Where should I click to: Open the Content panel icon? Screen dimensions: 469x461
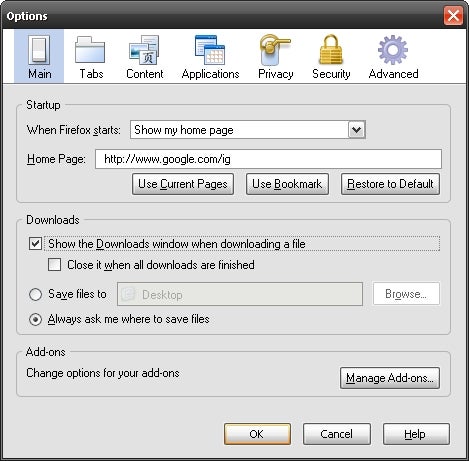(x=144, y=50)
